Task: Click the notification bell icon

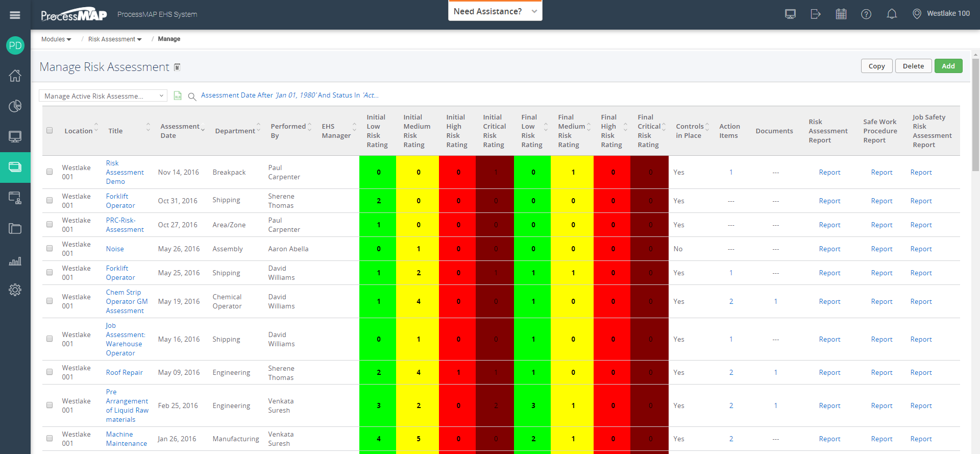Action: click(892, 14)
